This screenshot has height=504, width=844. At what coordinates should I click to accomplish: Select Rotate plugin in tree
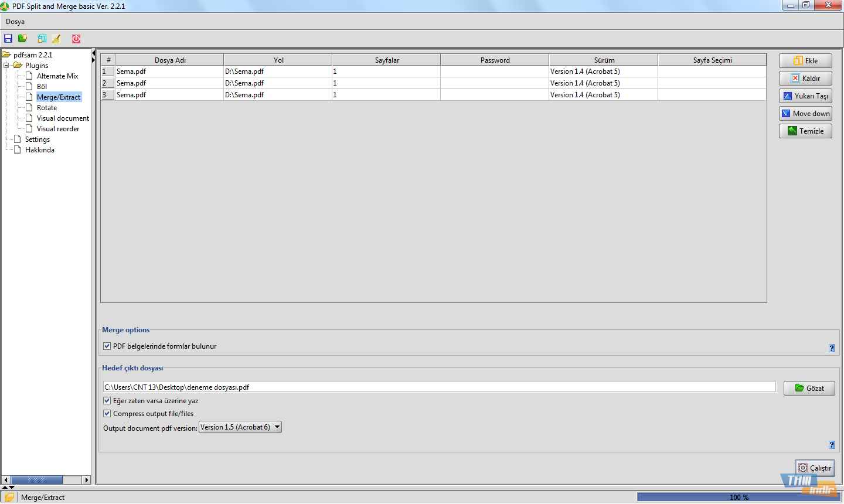[47, 108]
